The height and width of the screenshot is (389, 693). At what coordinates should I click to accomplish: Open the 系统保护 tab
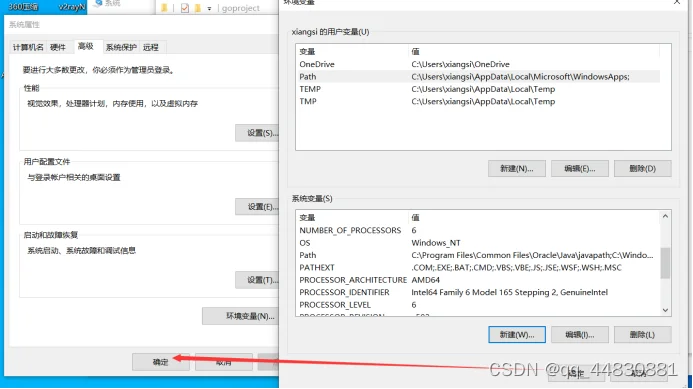click(121, 47)
